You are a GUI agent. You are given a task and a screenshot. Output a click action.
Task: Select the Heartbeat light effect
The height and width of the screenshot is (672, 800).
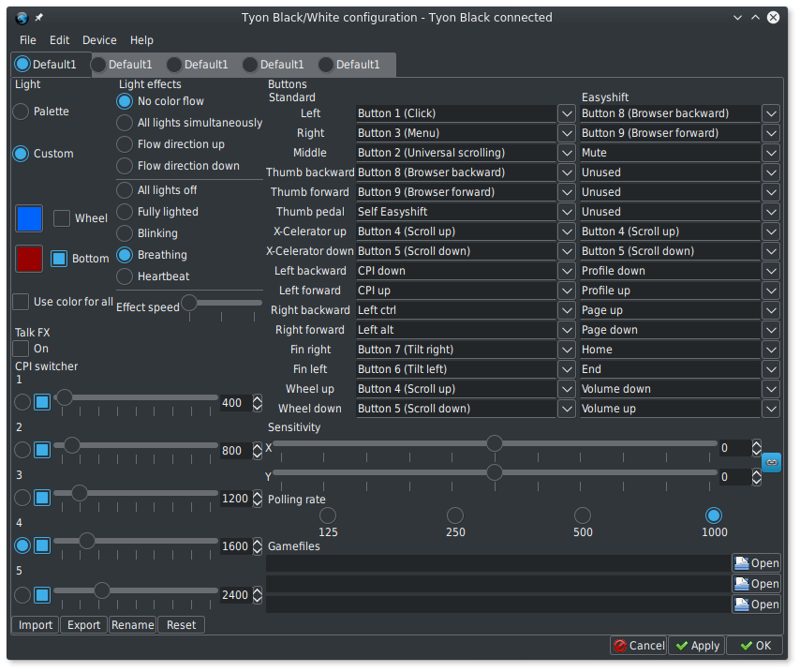[x=154, y=276]
